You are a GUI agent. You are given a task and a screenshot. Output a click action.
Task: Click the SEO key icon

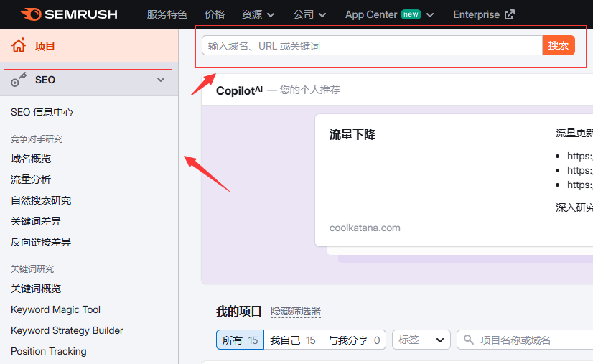(19, 80)
